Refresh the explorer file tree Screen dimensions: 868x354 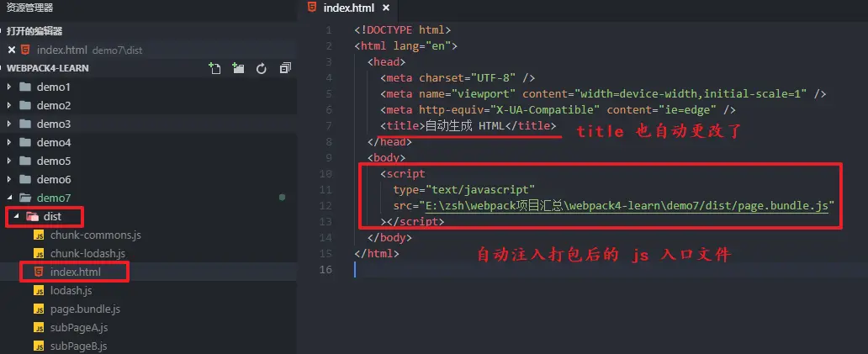tap(262, 68)
